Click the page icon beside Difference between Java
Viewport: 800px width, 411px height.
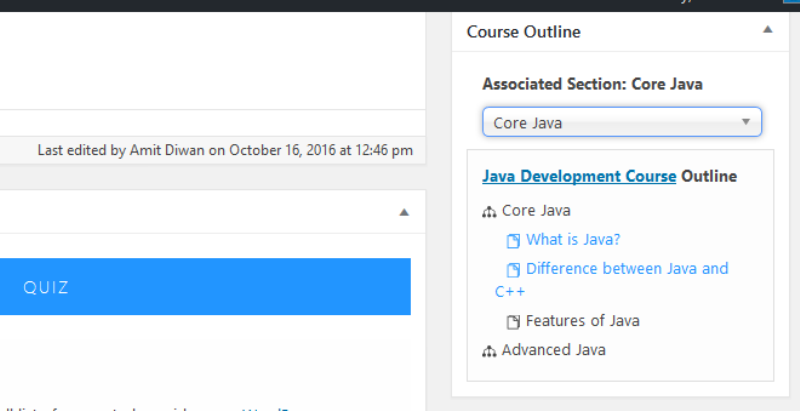click(513, 270)
